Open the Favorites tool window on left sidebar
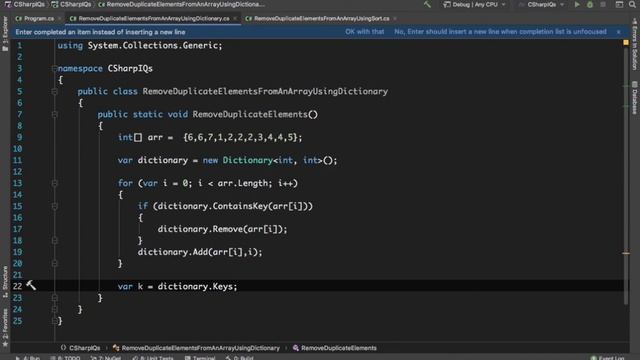The image size is (640, 360). click(5, 327)
